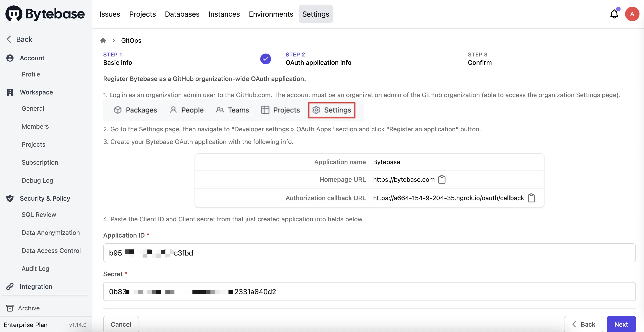Open the Environments tab
This screenshot has width=644, height=332.
pos(271,14)
